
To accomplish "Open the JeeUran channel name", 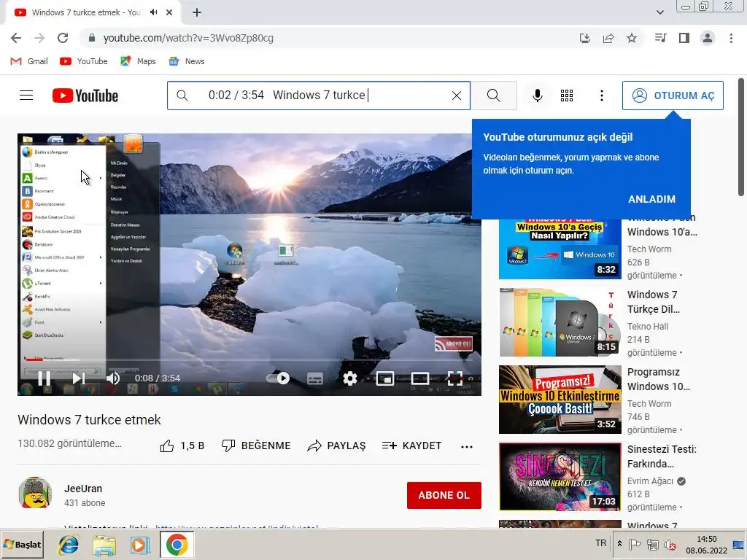I will (x=83, y=489).
